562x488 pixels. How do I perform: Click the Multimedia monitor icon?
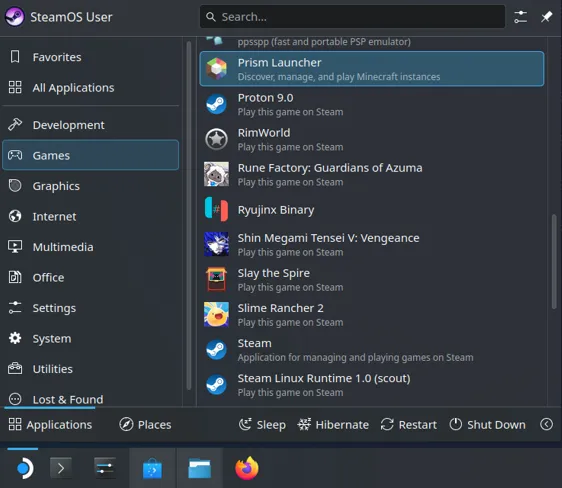click(15, 247)
